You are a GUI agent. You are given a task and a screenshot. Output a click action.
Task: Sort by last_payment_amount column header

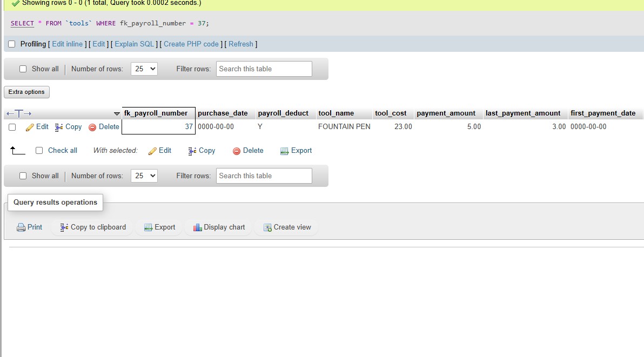[x=523, y=113]
